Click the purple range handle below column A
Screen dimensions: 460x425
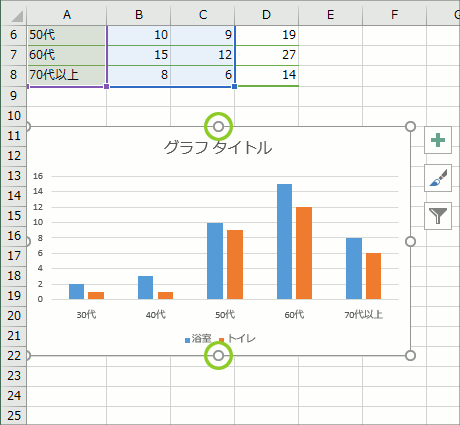pos(107,87)
